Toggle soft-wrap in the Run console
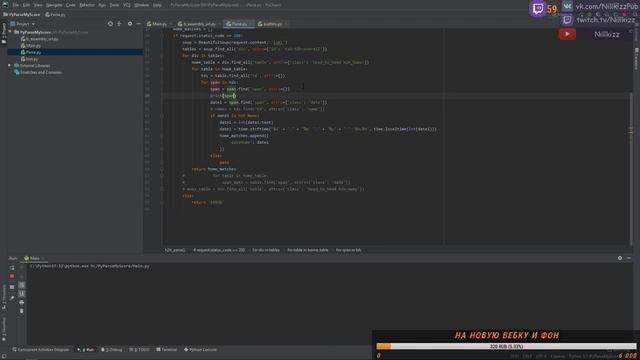640x360 pixels. point(22,285)
